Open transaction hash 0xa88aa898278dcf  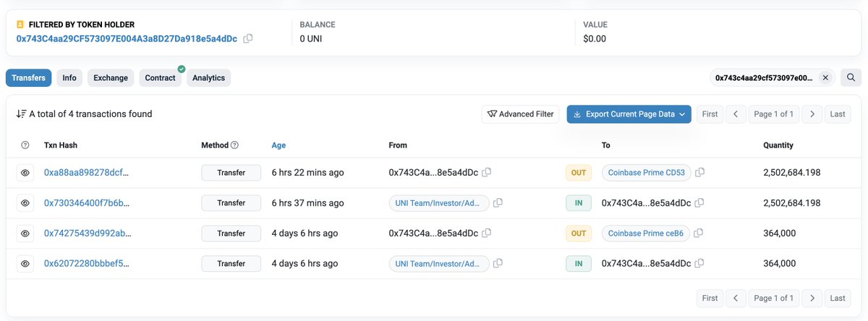click(x=86, y=173)
